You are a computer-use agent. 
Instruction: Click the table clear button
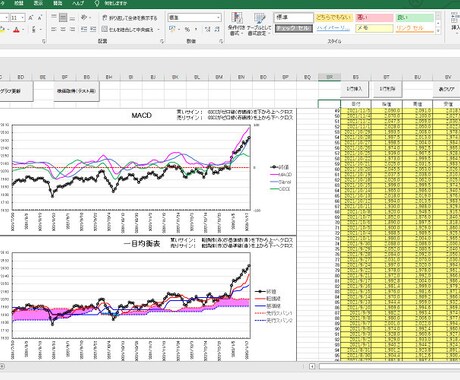click(x=446, y=89)
